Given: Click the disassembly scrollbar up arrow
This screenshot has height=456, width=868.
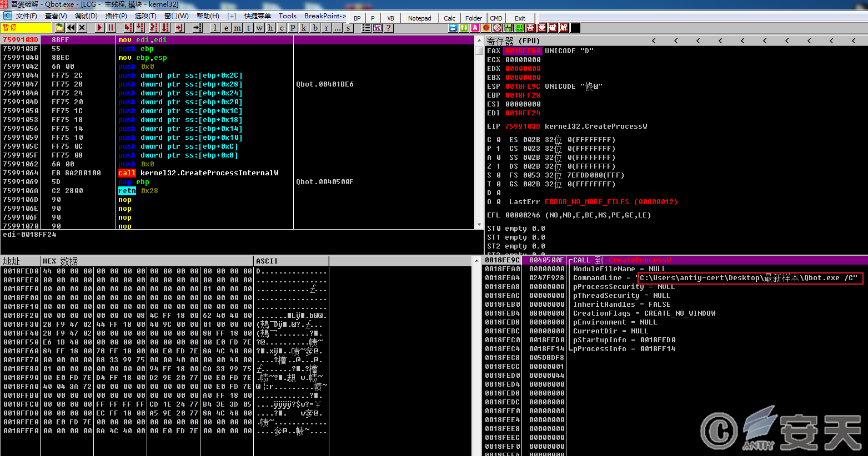Looking at the screenshot, I should tap(479, 40).
